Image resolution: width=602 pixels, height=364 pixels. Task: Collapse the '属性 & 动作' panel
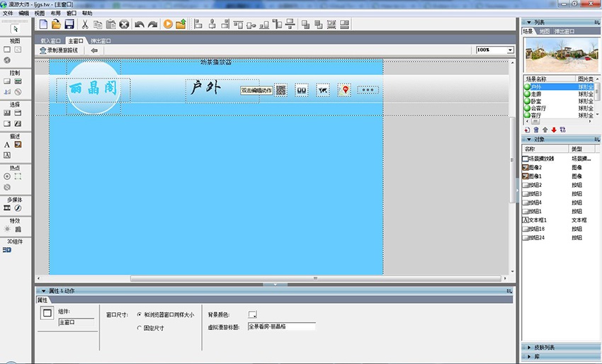click(x=42, y=291)
